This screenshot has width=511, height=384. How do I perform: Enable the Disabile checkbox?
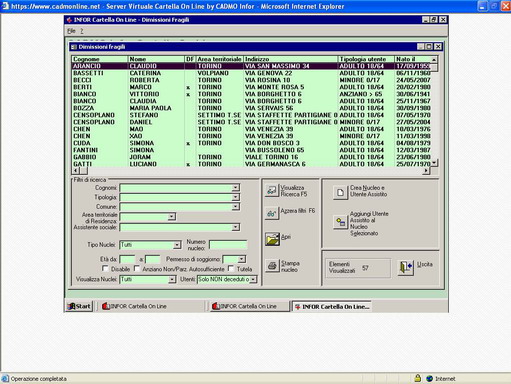coord(105,268)
